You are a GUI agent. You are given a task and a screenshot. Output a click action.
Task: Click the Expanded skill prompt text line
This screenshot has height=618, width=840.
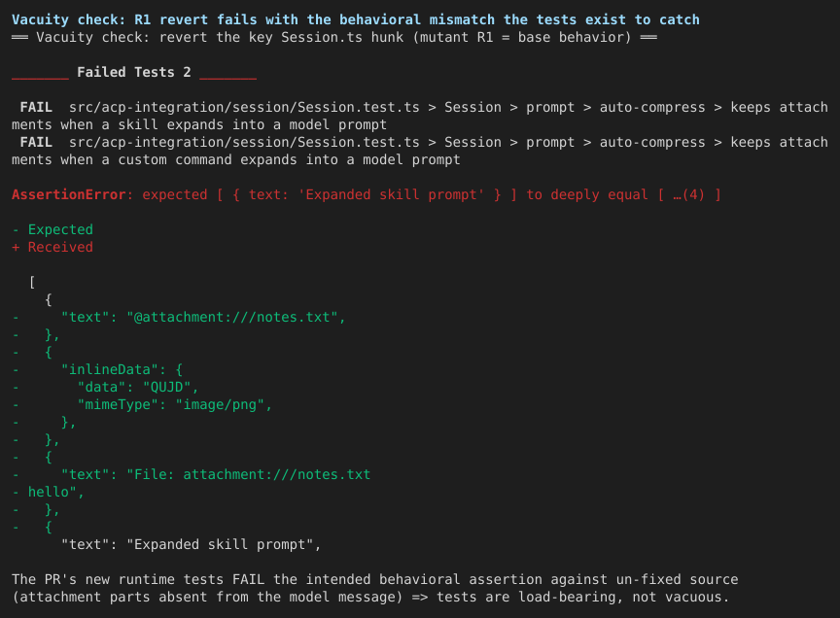(191, 544)
